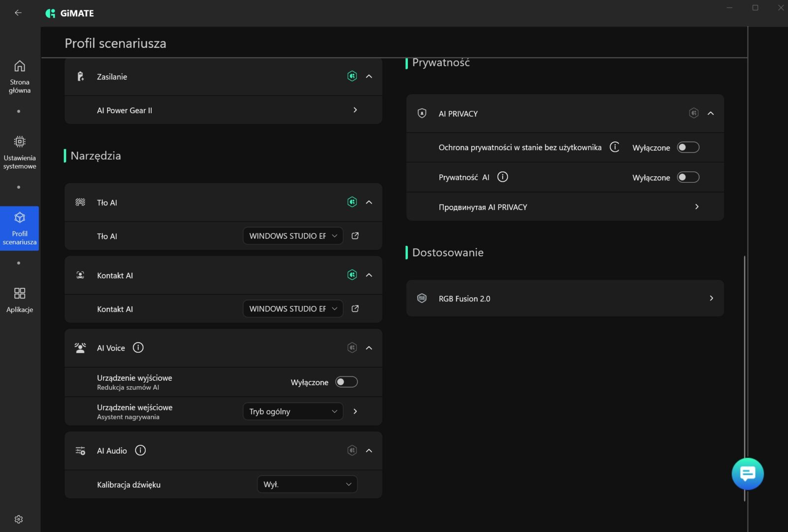Click info icon next to Prywatność AI
Viewport: 788px width, 532px height.
502,177
